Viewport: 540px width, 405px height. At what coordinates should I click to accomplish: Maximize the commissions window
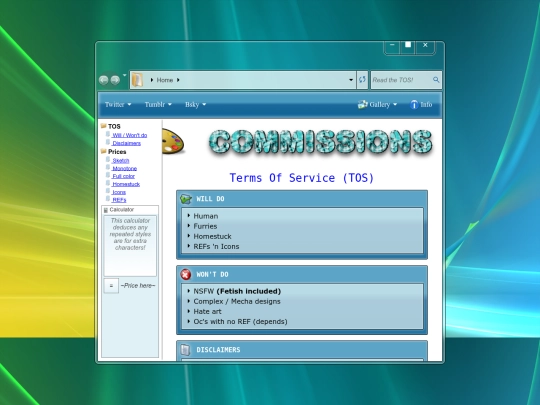coord(408,46)
